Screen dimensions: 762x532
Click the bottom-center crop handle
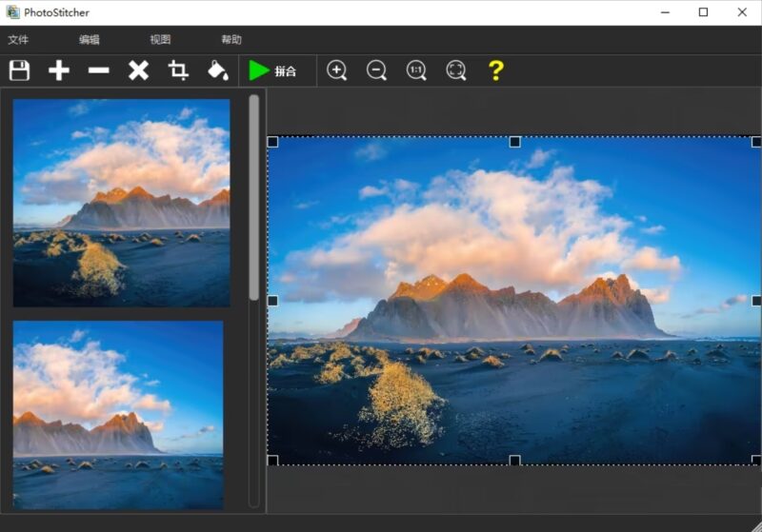(x=514, y=461)
